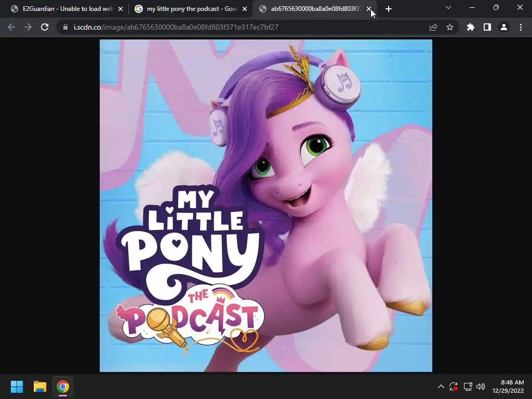The width and height of the screenshot is (532, 399).
Task: Switch to my little pony the podcast tab
Action: click(x=191, y=9)
